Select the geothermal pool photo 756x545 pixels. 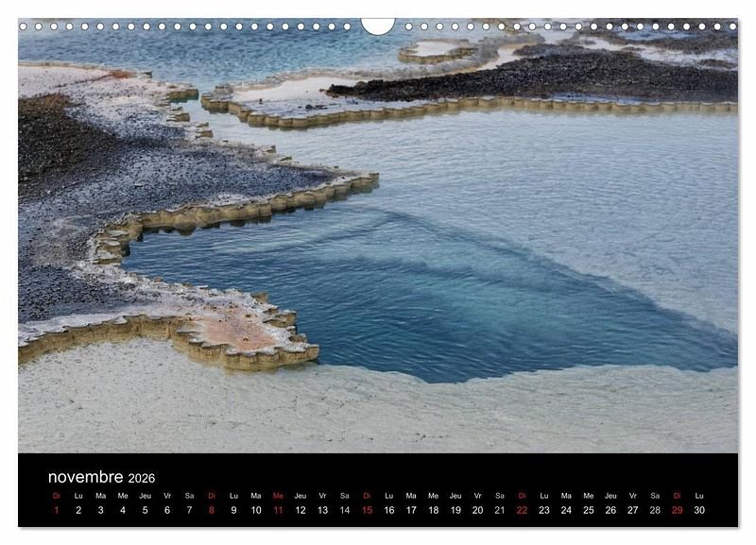point(378,235)
